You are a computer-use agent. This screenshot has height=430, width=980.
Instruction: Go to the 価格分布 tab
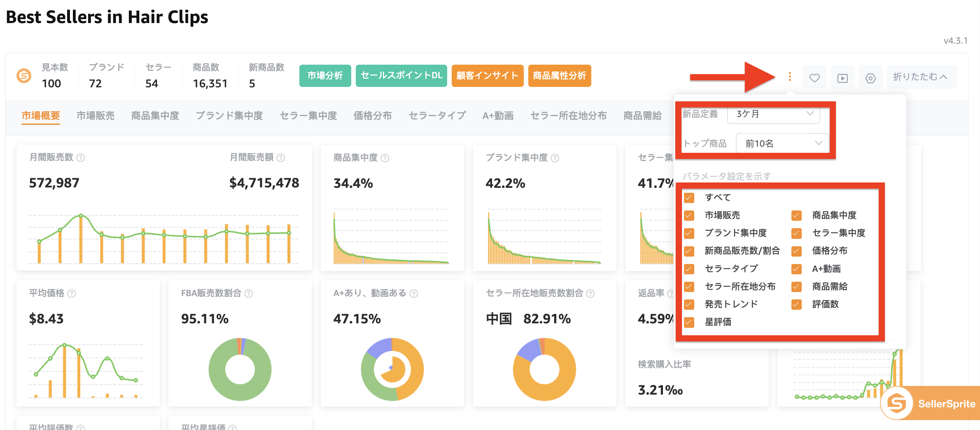click(373, 116)
